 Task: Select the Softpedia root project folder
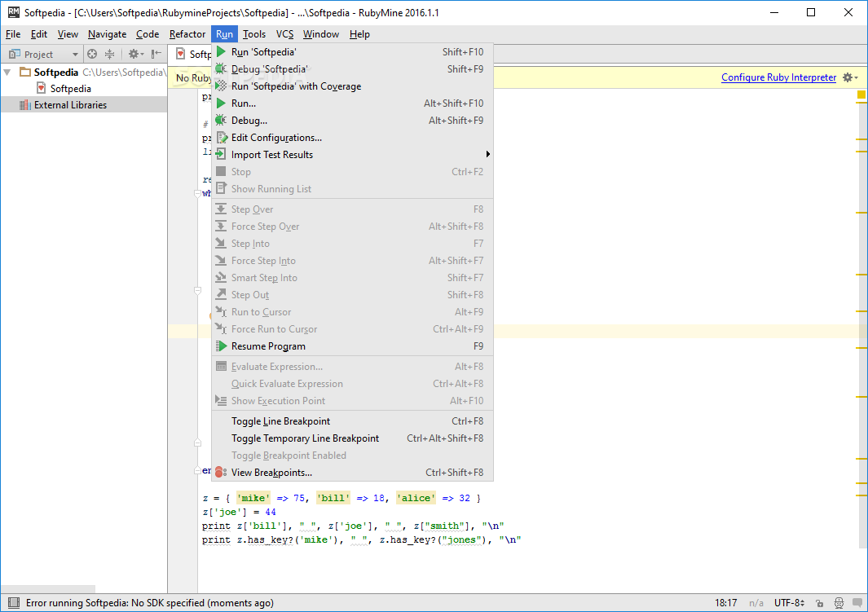point(56,73)
